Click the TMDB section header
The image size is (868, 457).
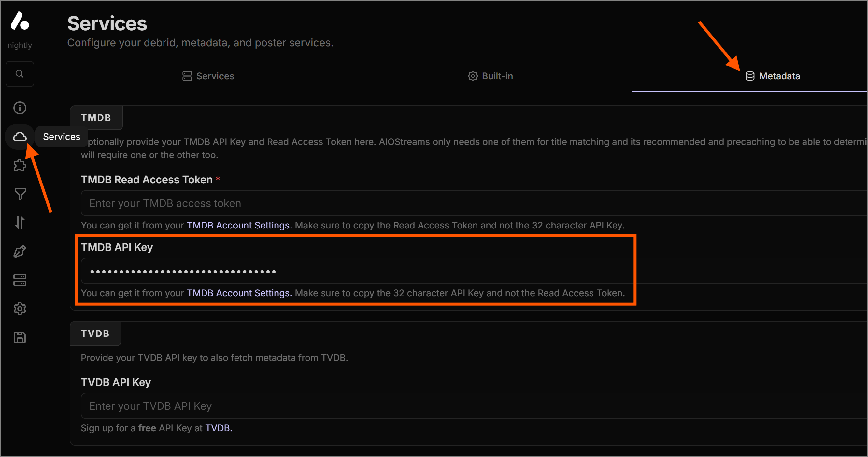pyautogui.click(x=96, y=118)
